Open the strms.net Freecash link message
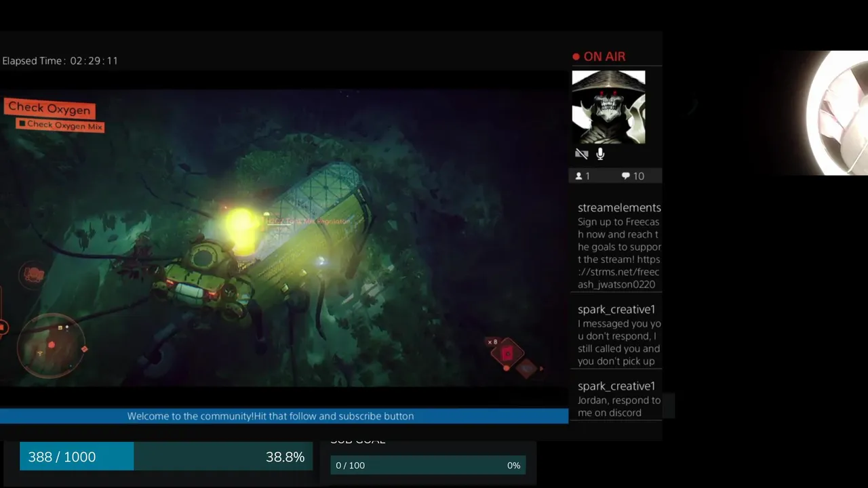Viewport: 868px width, 488px height. coord(618,253)
